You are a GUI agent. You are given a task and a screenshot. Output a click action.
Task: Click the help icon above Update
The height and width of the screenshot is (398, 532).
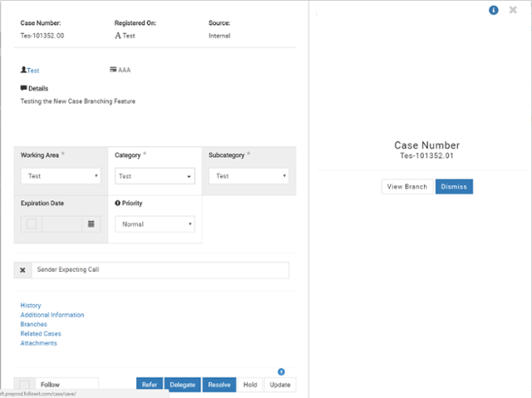point(280,371)
